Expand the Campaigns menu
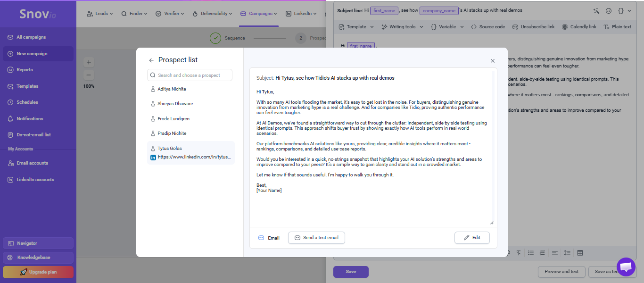Screen dimensions: 644x283 click(258, 14)
